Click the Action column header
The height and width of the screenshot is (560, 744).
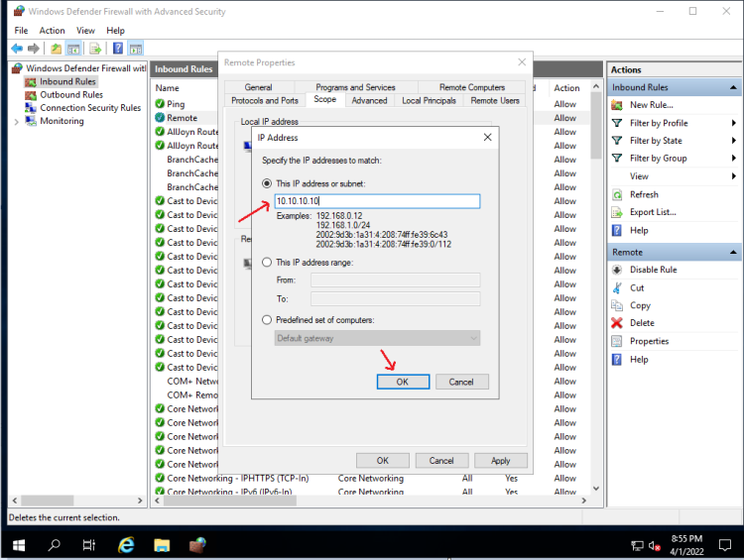[x=567, y=88]
